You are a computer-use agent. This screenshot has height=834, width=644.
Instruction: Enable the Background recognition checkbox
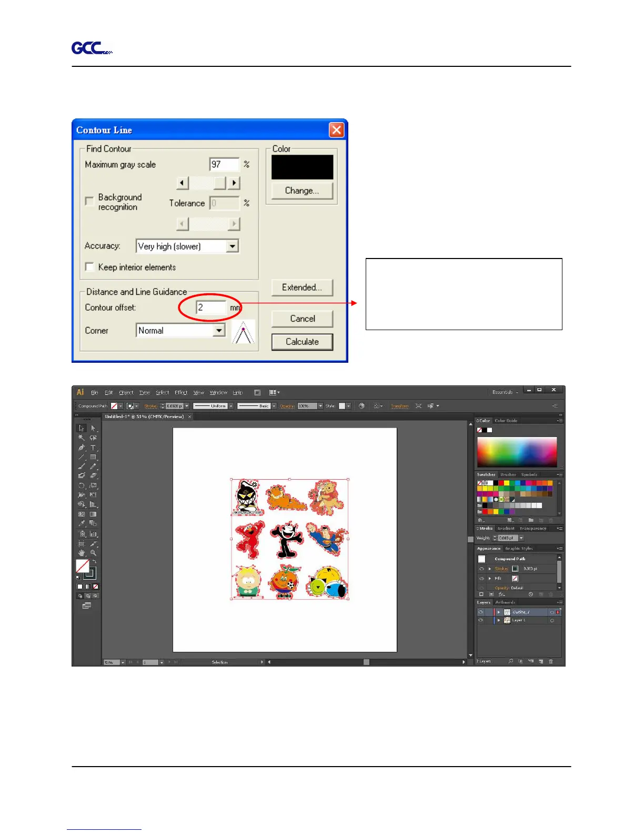point(89,201)
